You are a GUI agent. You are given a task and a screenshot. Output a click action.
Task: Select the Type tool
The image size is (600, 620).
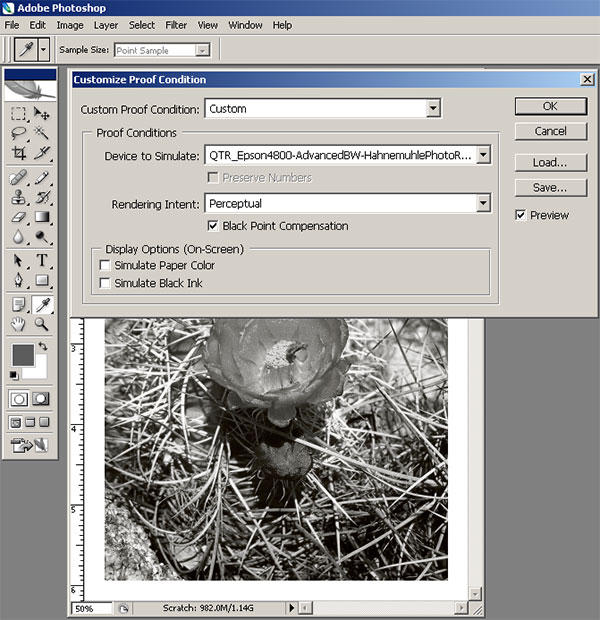(x=42, y=261)
